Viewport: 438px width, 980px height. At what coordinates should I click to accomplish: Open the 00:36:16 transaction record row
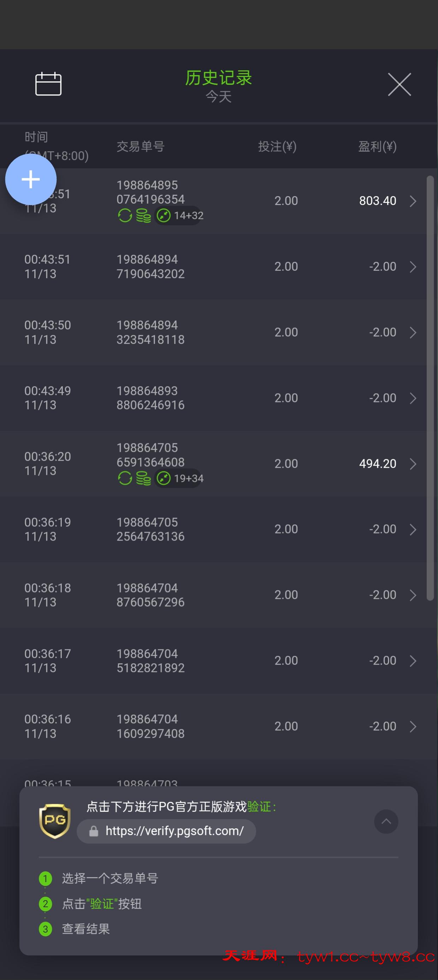pyautogui.click(x=213, y=726)
